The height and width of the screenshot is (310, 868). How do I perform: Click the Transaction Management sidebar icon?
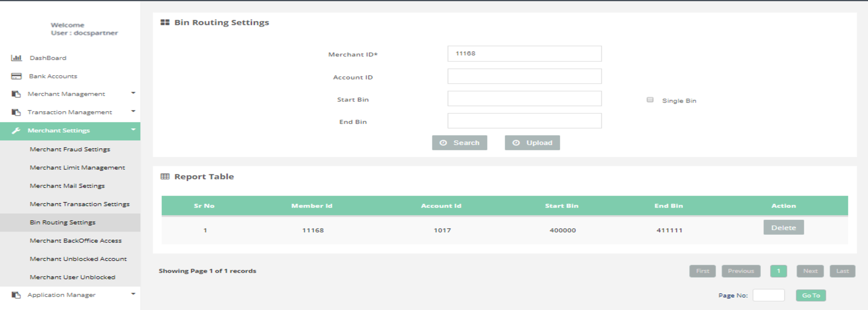coord(16,112)
